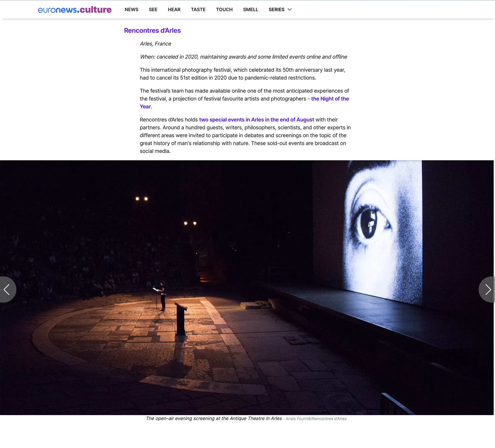
Task: Click the Antique Theatre screening photo
Action: 247,288
